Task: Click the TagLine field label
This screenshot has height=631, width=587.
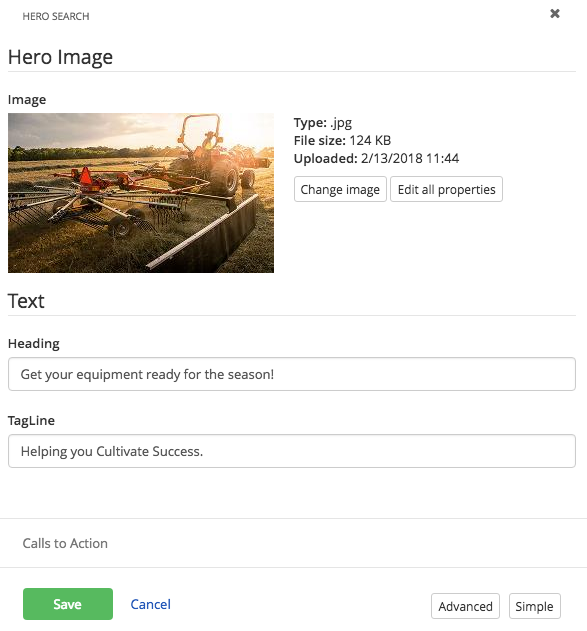Action: [31, 421]
